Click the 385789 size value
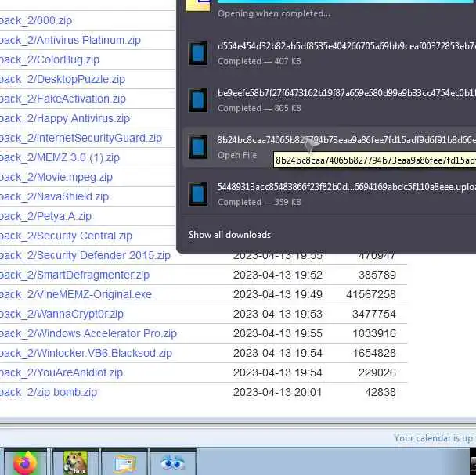Viewport: 476px width, 475px height. point(377,275)
